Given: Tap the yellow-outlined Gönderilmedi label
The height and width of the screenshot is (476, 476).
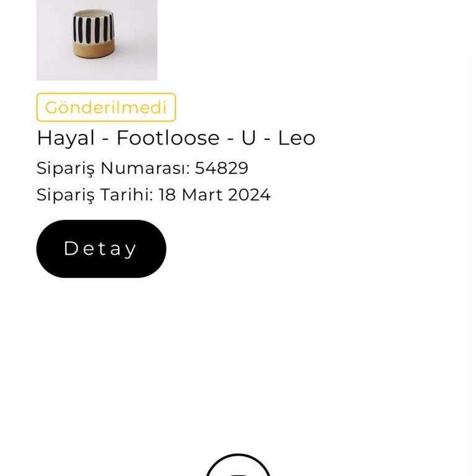Looking at the screenshot, I should click(x=106, y=107).
